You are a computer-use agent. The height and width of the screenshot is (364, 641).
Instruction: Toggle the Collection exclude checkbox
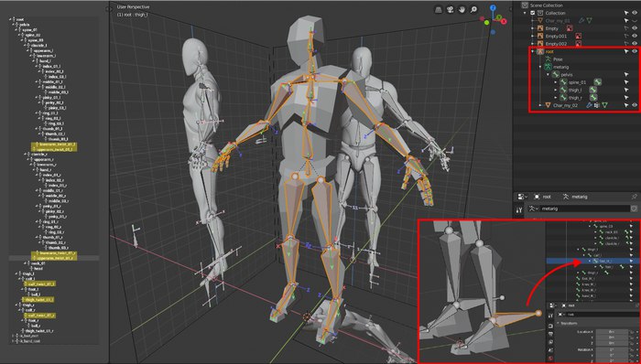(x=532, y=13)
